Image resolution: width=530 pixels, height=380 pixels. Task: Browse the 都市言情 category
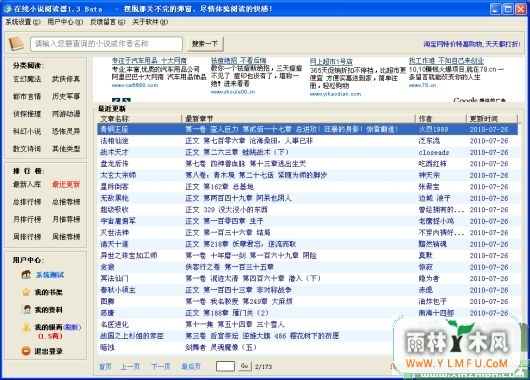pyautogui.click(x=27, y=97)
